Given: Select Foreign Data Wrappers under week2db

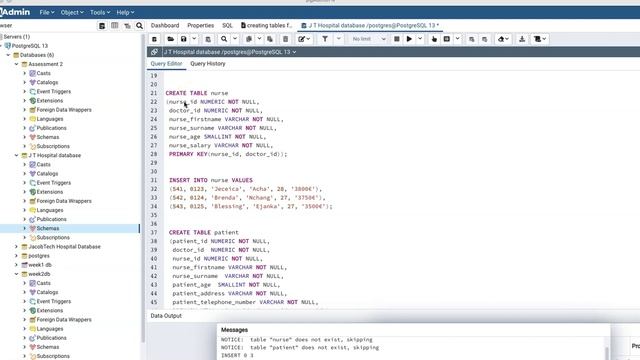Looking at the screenshot, I should [x=64, y=320].
